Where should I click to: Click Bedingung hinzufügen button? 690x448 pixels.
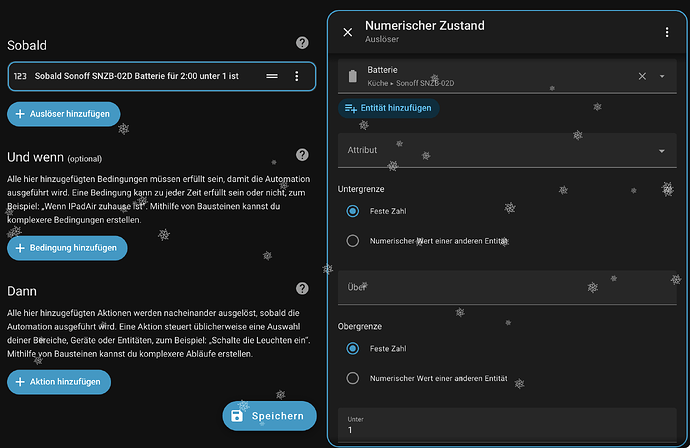67,247
